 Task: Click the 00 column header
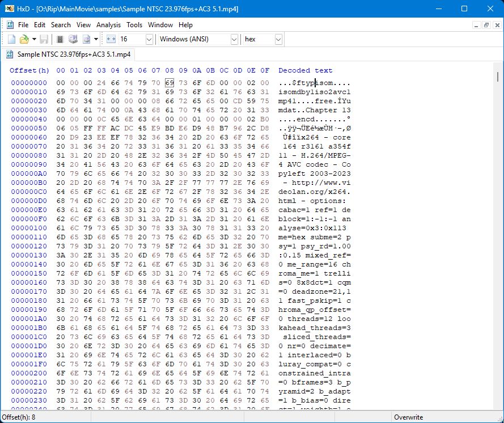click(x=61, y=70)
